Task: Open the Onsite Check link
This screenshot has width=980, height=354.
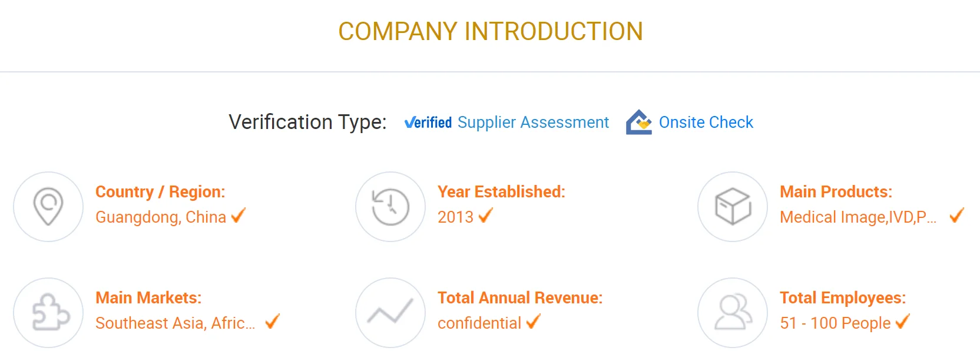Action: point(706,123)
